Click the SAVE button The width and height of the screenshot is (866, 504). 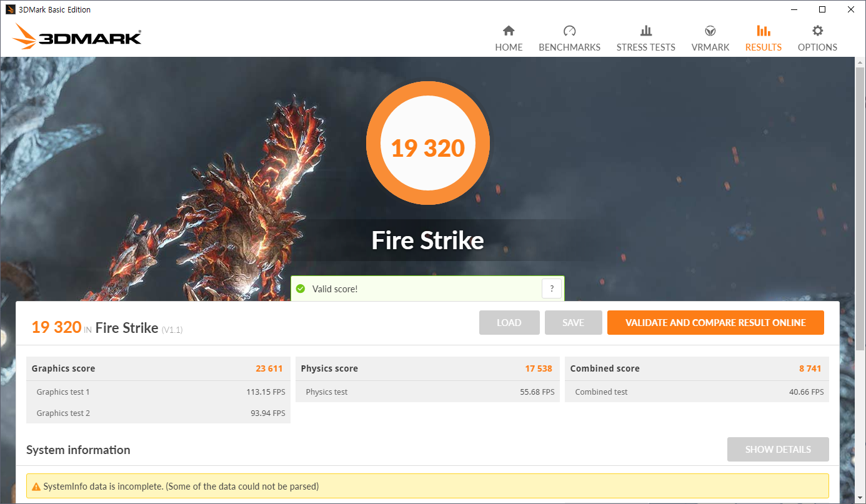573,323
